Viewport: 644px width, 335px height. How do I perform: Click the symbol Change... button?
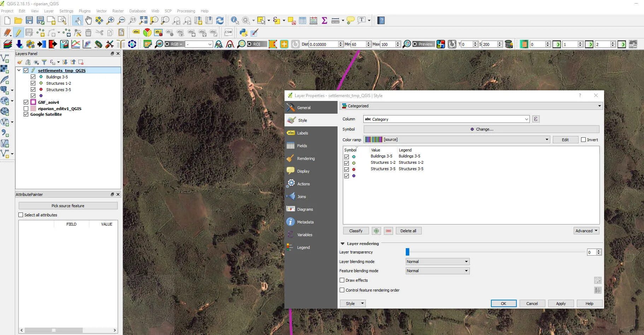coord(481,129)
